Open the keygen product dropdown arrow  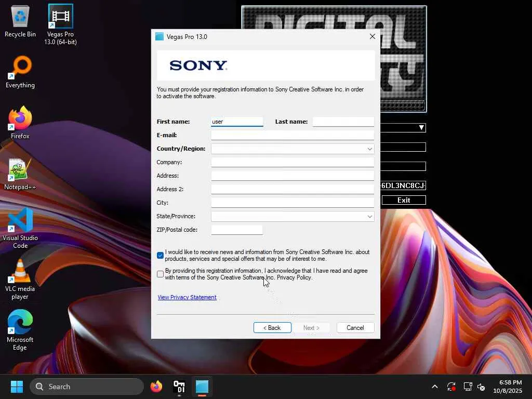tap(421, 128)
